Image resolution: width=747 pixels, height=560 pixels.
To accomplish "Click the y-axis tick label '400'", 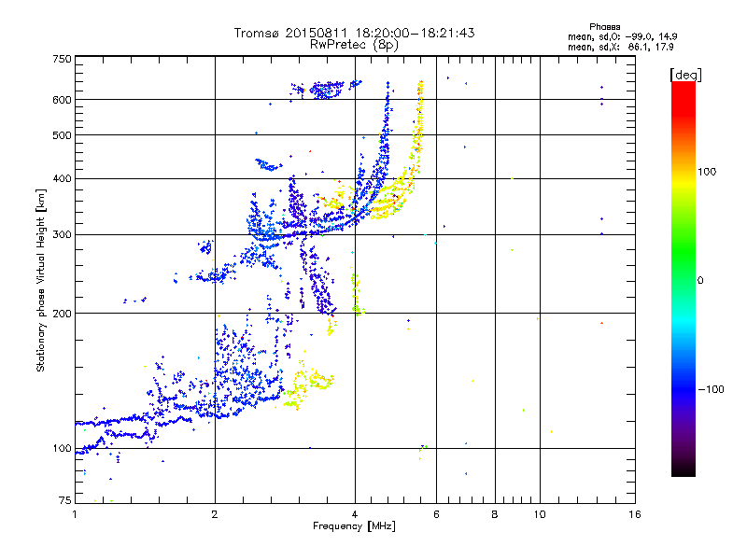I will [62, 179].
